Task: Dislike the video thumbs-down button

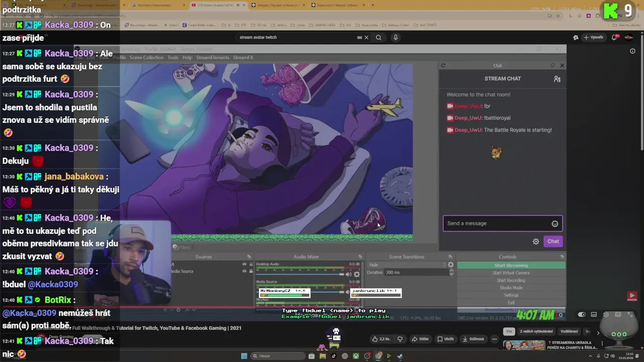Action: [x=400, y=339]
